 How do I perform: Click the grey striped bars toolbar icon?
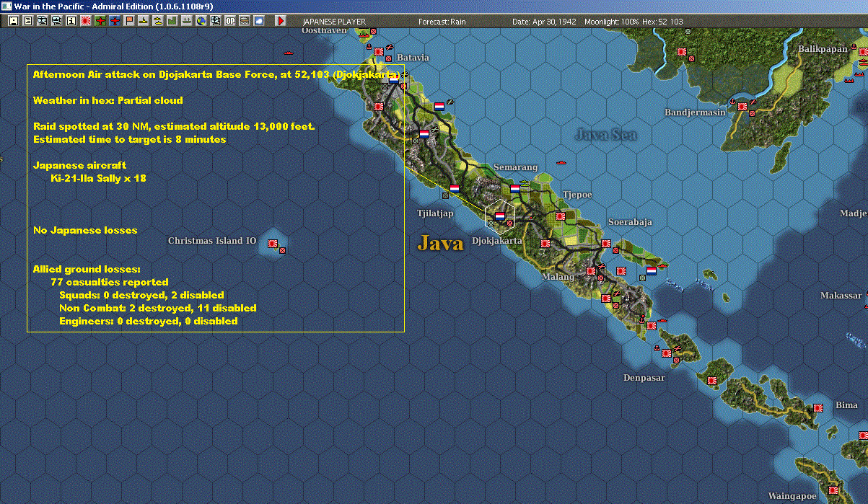245,21
